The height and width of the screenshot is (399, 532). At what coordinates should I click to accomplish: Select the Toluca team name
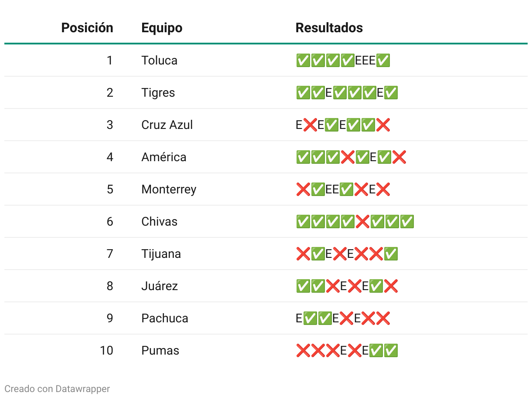(x=159, y=60)
